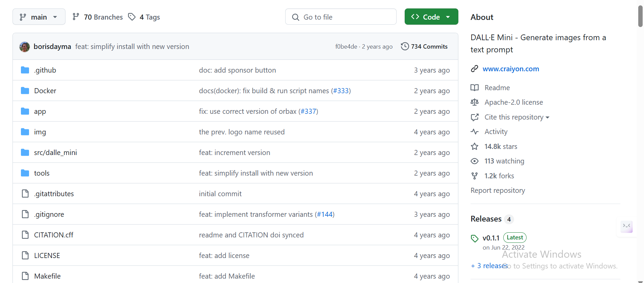Visit www.craiyon.com website link
Image resolution: width=644 pixels, height=283 pixels.
click(511, 69)
